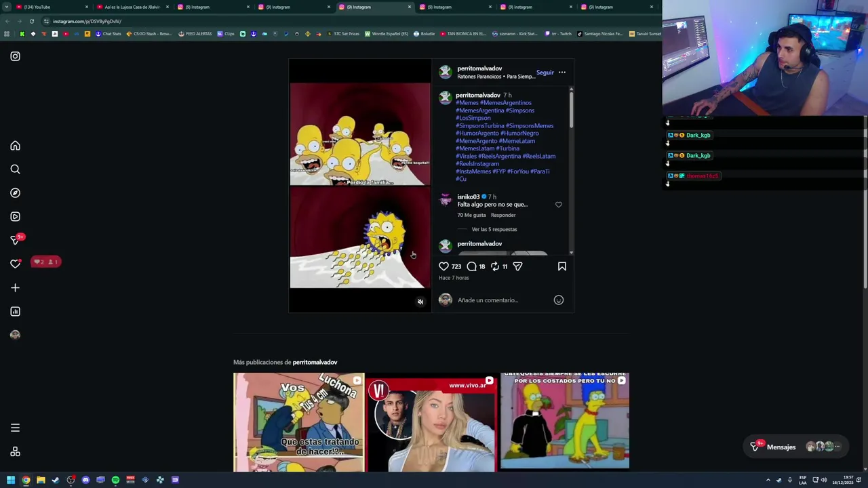Viewport: 868px width, 488px height.
Task: Open the Instagram logo in the sidebar
Action: click(15, 56)
